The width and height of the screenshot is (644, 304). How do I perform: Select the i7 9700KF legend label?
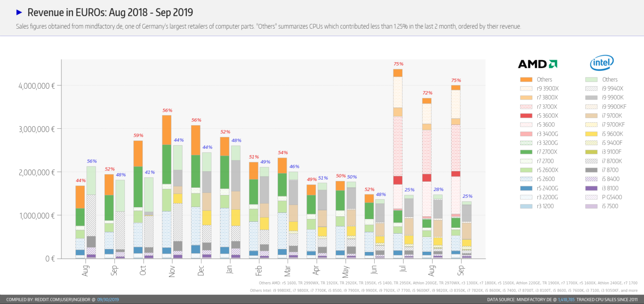point(614,125)
